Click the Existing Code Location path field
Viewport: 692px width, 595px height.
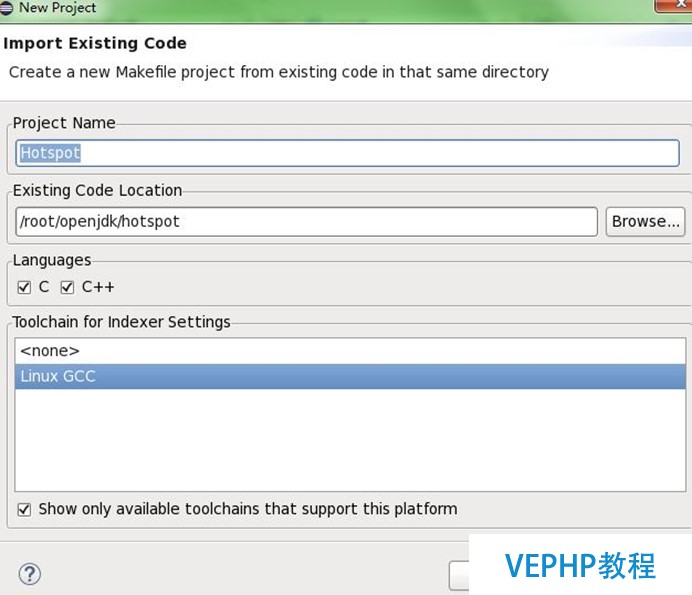pyautogui.click(x=307, y=222)
